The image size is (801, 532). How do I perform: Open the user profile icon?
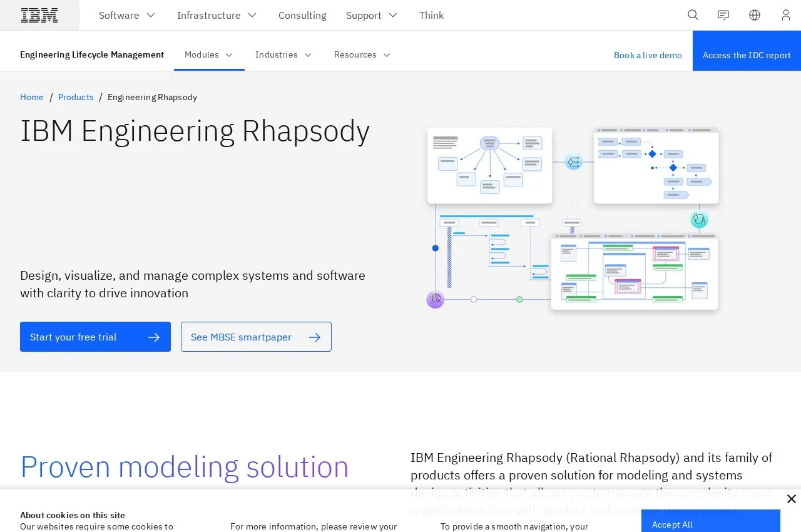click(x=786, y=15)
